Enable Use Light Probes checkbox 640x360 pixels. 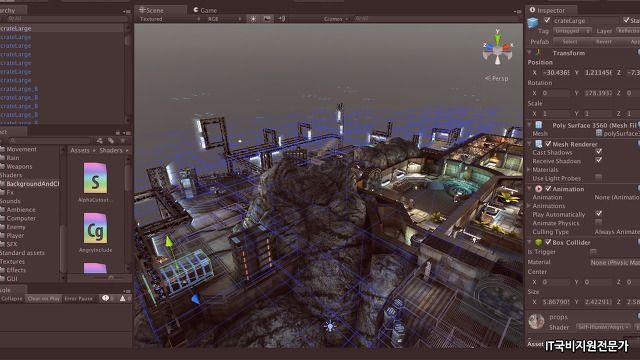[x=599, y=177]
